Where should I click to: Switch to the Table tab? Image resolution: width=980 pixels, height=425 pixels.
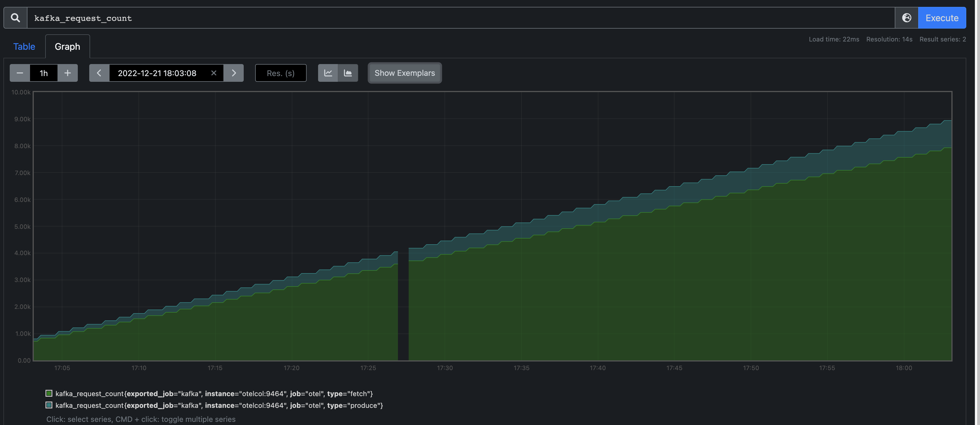point(24,46)
